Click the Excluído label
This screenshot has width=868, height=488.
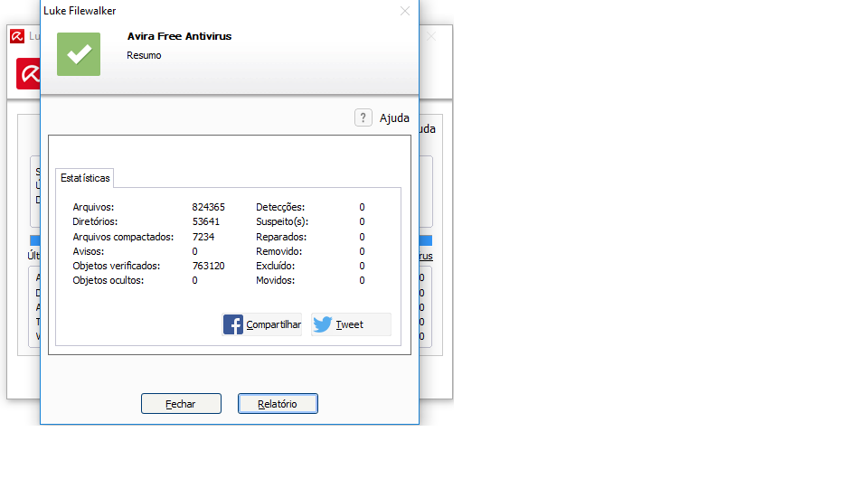tap(275, 266)
